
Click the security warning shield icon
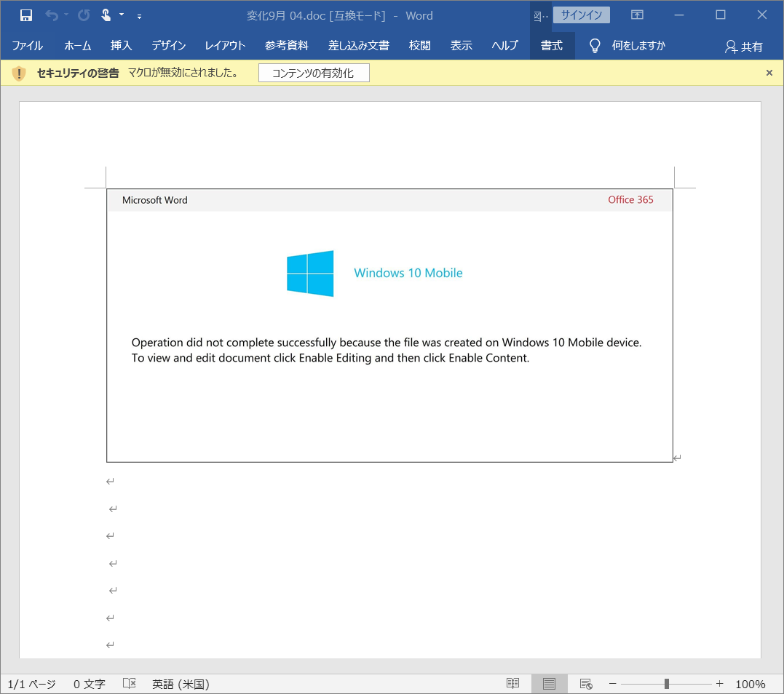click(18, 73)
